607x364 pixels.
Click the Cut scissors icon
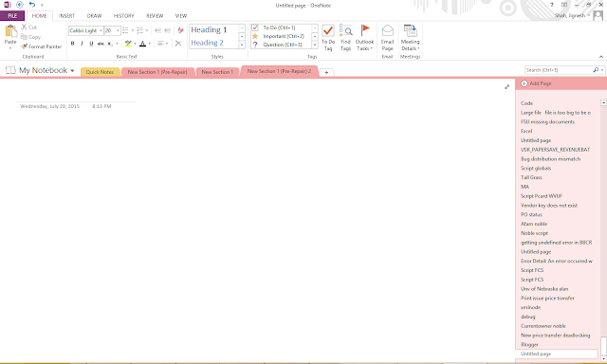[x=24, y=27]
